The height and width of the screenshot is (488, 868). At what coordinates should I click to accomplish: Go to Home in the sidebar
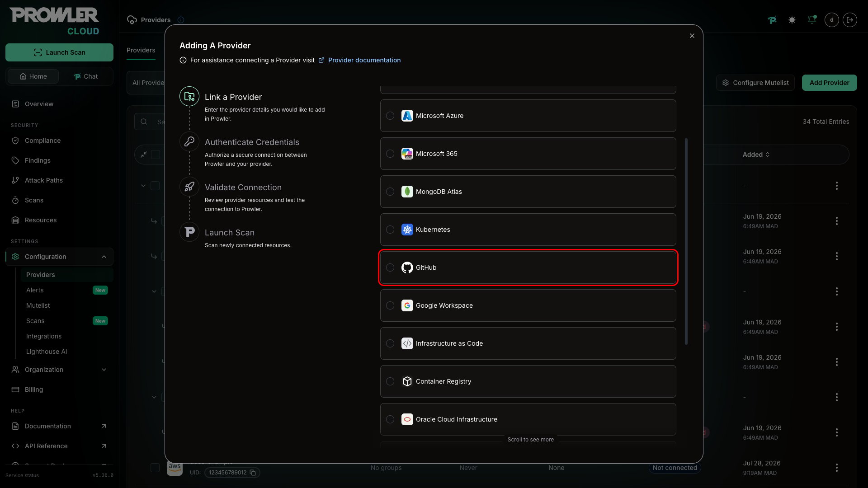pyautogui.click(x=33, y=76)
